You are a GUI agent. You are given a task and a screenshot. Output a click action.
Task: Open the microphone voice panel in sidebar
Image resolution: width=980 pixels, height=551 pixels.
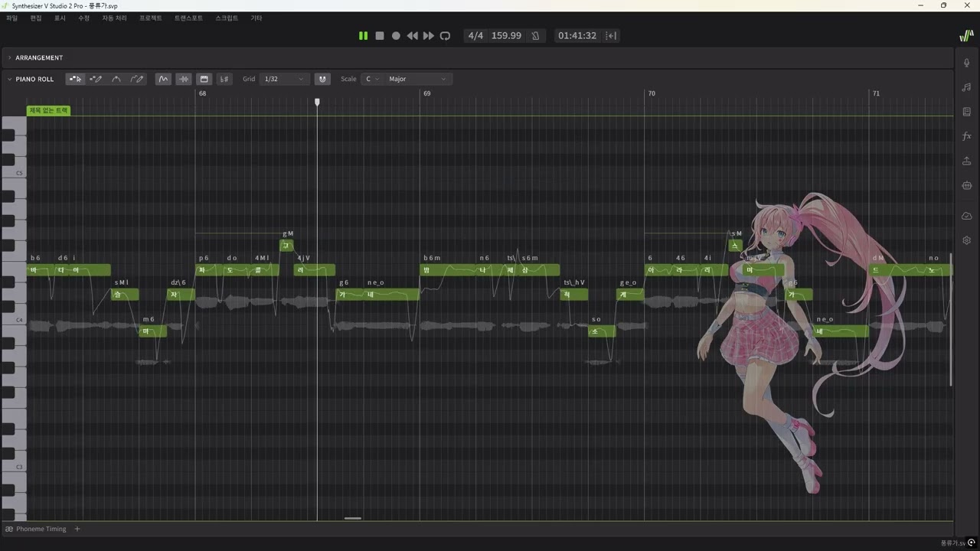point(967,63)
